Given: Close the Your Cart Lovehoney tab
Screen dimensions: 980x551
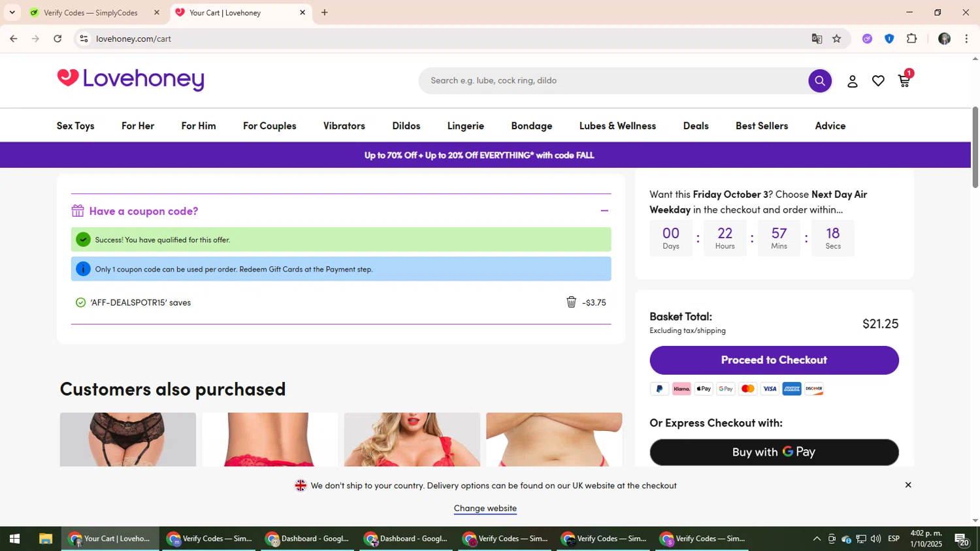Looking at the screenshot, I should click(x=302, y=12).
